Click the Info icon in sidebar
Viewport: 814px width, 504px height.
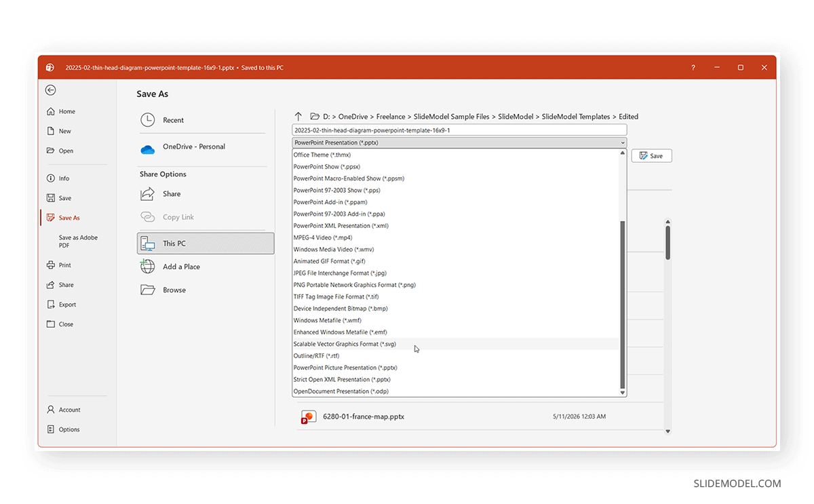(x=51, y=178)
